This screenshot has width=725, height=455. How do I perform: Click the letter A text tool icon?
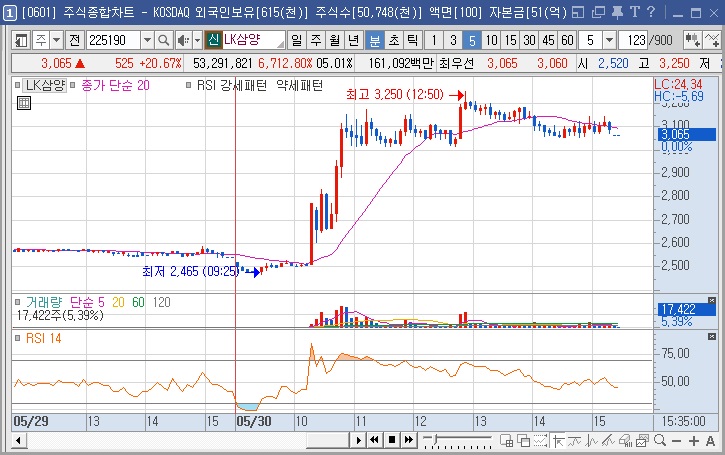point(711,441)
